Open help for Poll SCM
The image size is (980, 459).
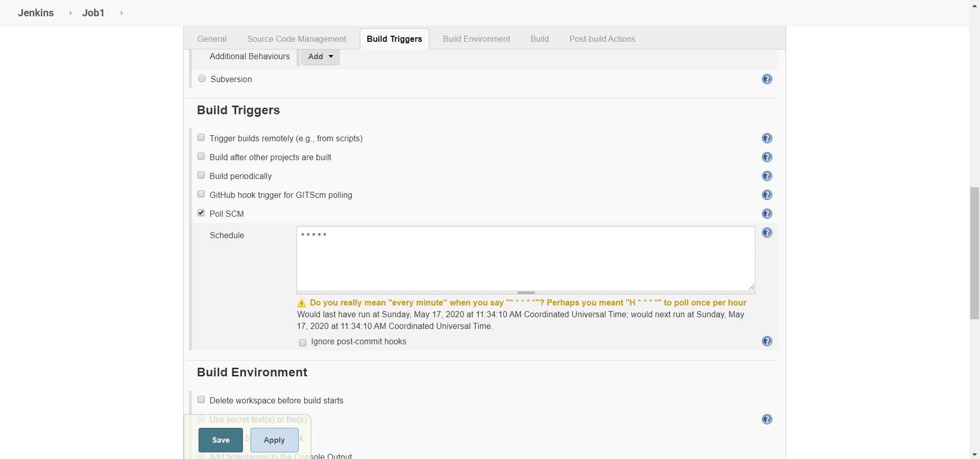[767, 214]
